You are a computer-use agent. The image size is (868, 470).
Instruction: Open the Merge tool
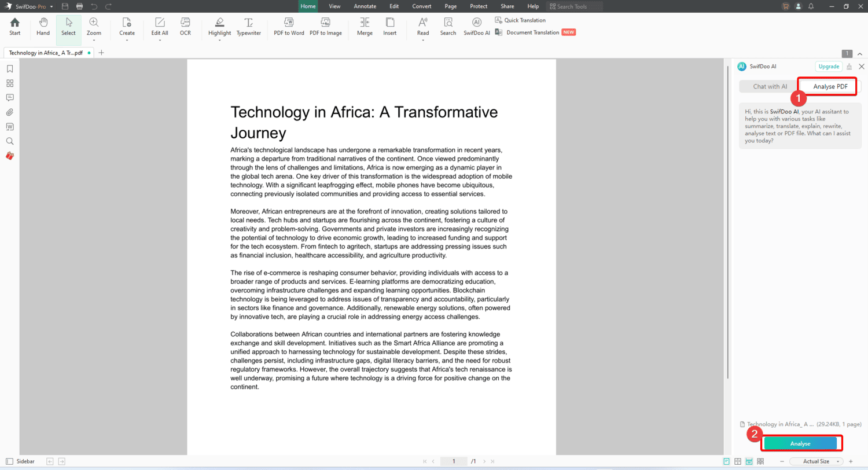(x=365, y=26)
